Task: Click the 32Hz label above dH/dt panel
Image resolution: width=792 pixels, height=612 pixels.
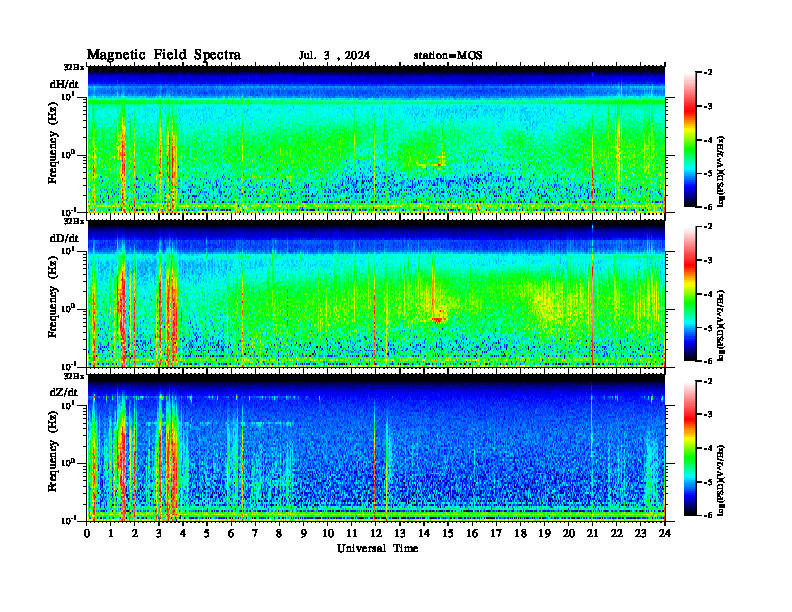Action: coord(74,67)
